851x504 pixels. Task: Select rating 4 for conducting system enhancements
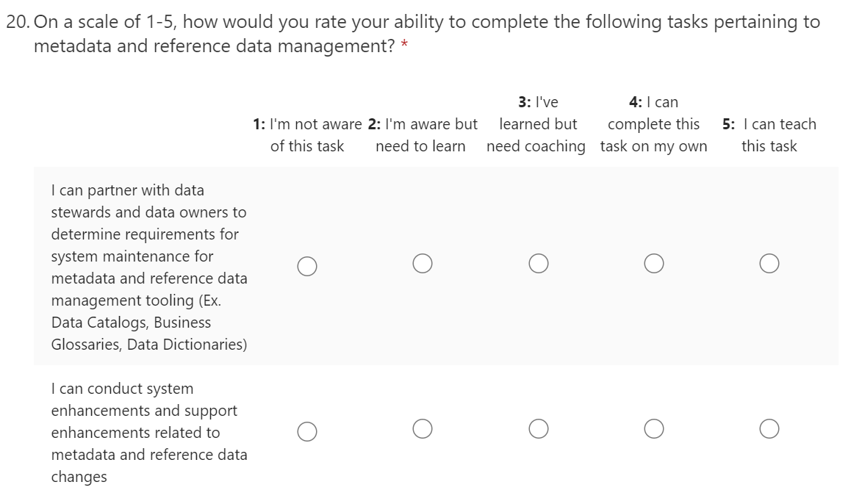click(653, 428)
